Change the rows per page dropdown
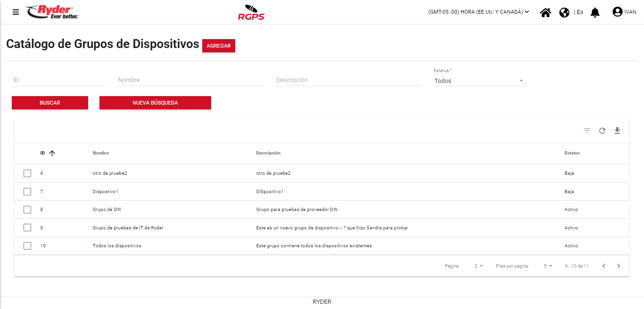The height and width of the screenshot is (309, 644). pos(547,266)
